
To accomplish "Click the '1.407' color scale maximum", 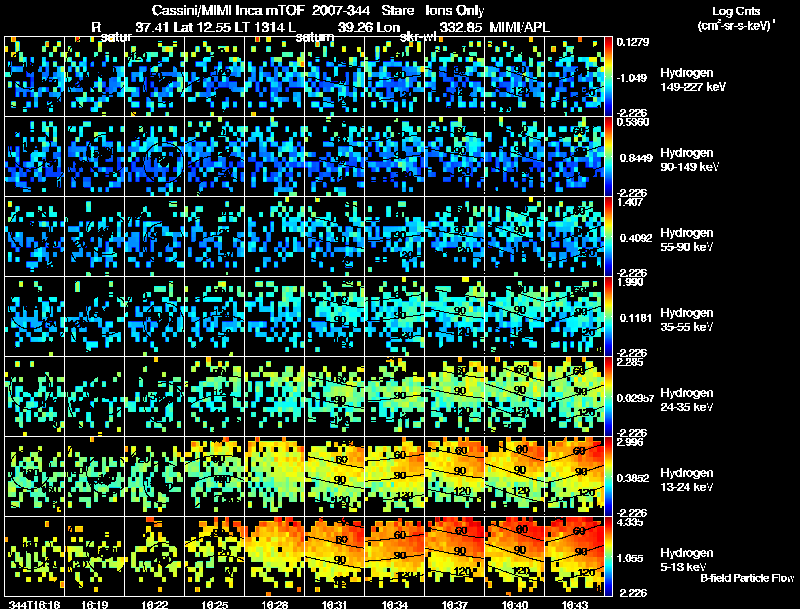I will coord(631,202).
